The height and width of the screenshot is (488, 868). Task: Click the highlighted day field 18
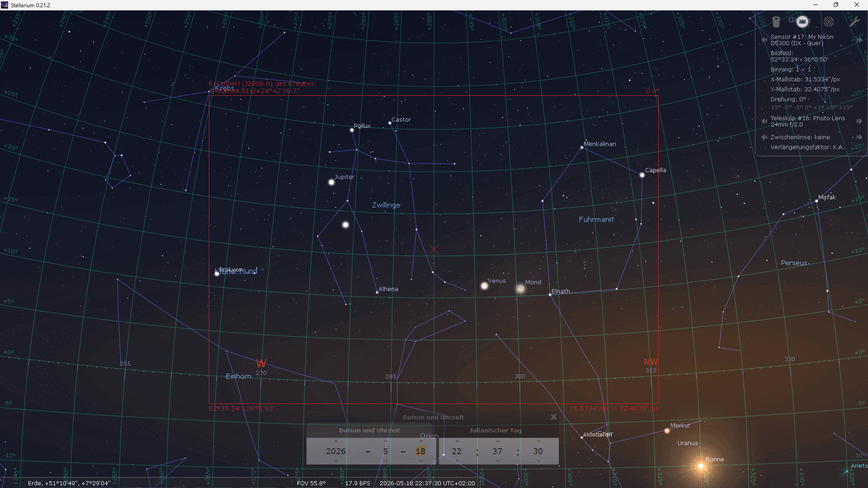point(421,451)
